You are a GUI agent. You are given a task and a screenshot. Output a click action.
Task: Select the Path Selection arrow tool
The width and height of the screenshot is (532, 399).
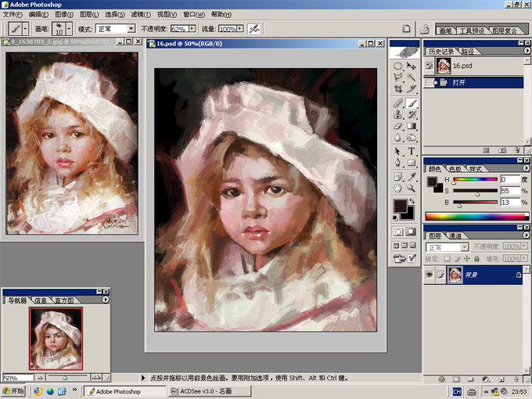click(x=398, y=151)
